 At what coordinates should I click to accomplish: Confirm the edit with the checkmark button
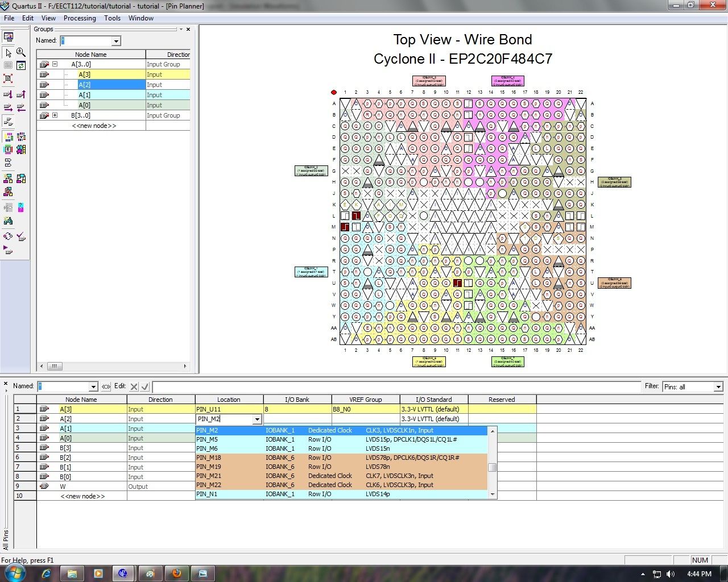[x=146, y=386]
